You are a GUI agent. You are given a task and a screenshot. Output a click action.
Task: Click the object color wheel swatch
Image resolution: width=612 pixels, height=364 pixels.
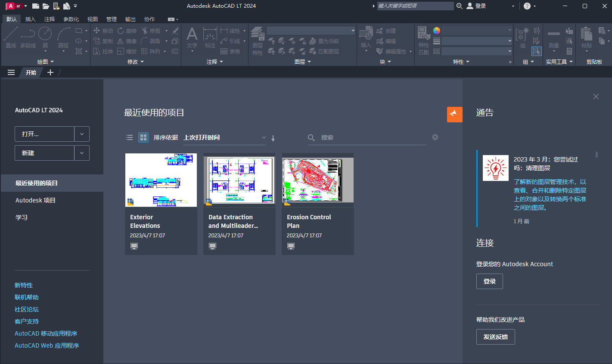[x=437, y=31]
